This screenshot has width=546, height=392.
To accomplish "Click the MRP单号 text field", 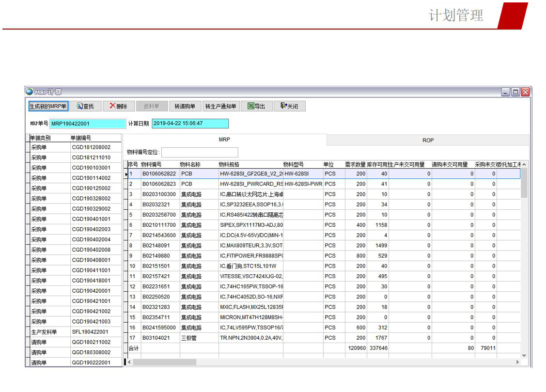I will pos(87,124).
